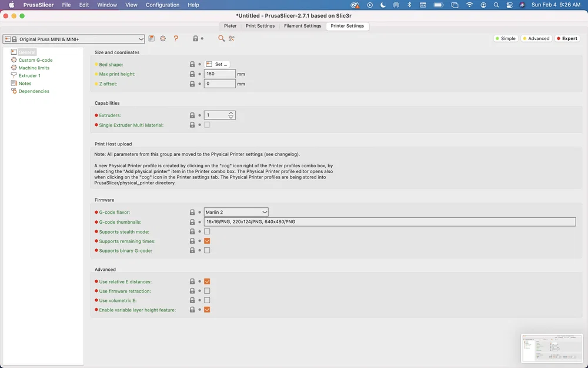This screenshot has width=588, height=368.
Task: Click the compare presets icon
Action: point(232,38)
